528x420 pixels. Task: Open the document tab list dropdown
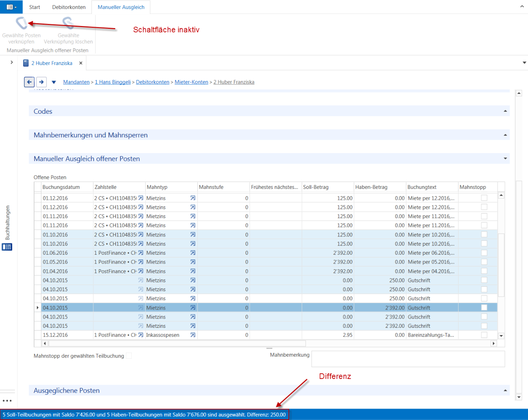(x=524, y=63)
